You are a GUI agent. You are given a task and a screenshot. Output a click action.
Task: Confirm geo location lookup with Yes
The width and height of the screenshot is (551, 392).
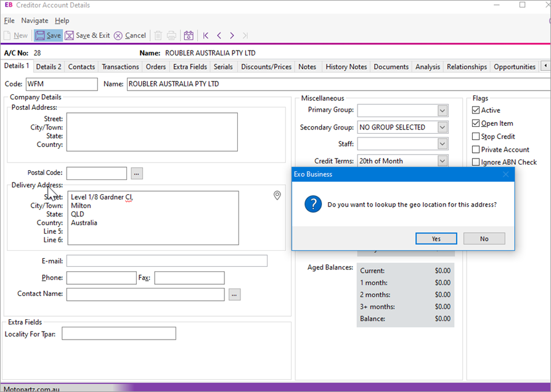tap(436, 239)
